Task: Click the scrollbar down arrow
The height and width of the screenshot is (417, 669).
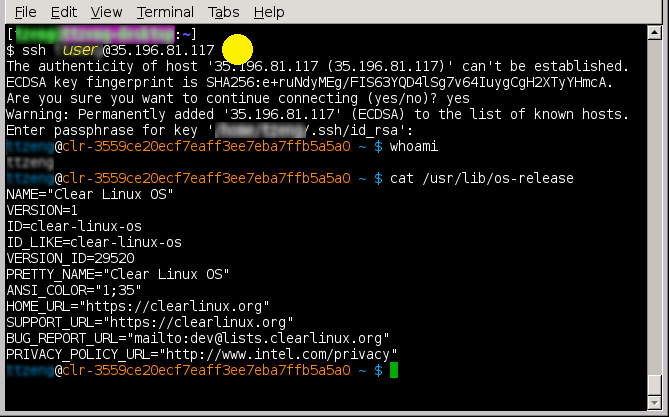Action: (x=654, y=402)
